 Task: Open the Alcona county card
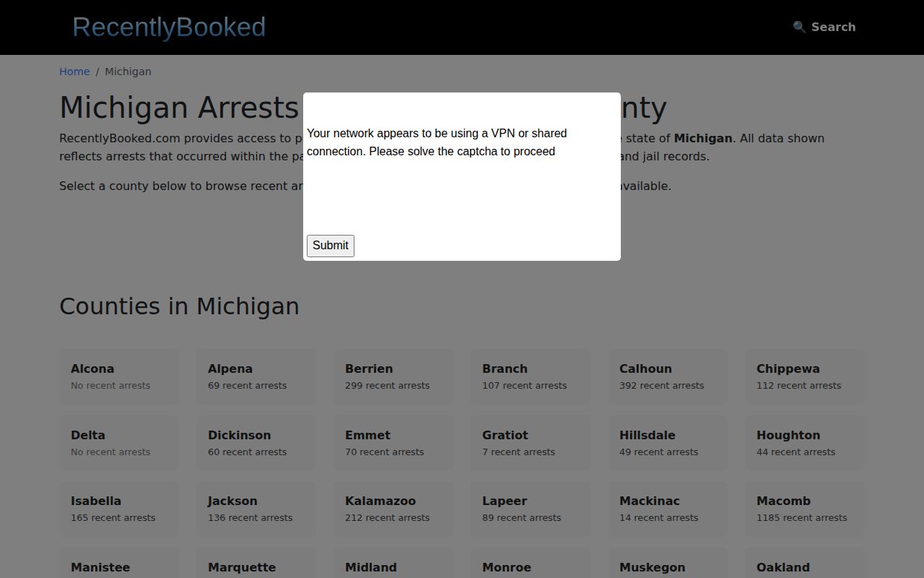pos(119,376)
